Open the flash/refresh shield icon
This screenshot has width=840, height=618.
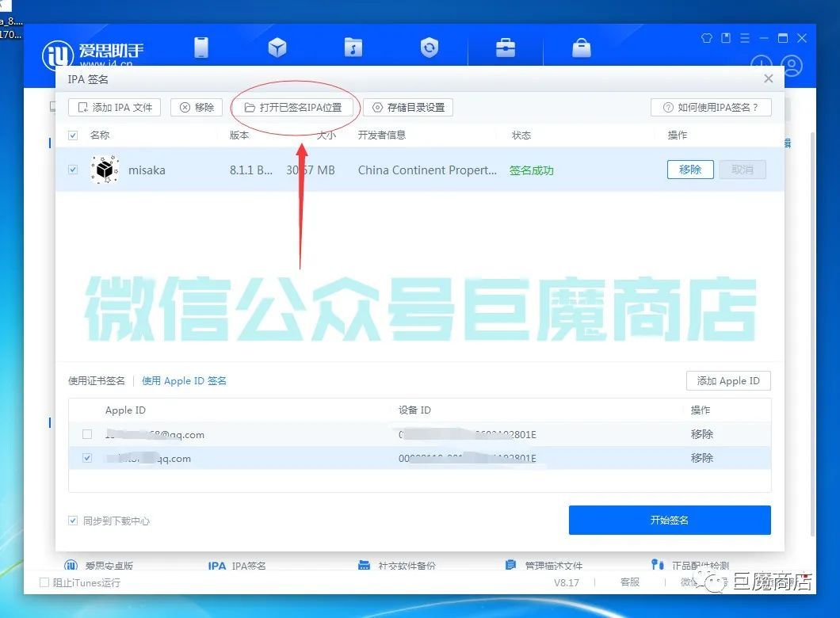[x=429, y=48]
